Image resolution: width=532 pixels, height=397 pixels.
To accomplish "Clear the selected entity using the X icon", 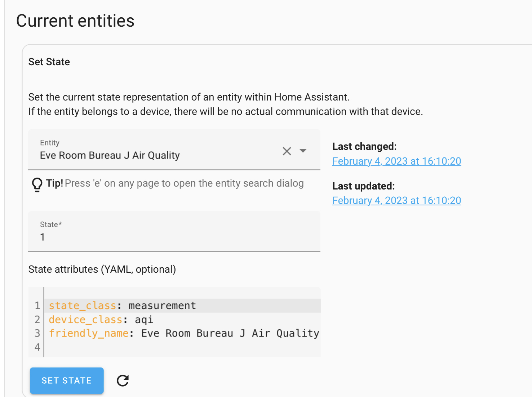I will pos(287,151).
